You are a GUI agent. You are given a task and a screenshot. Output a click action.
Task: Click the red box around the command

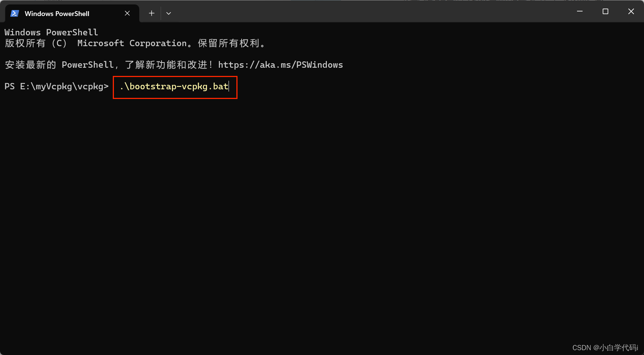175,87
